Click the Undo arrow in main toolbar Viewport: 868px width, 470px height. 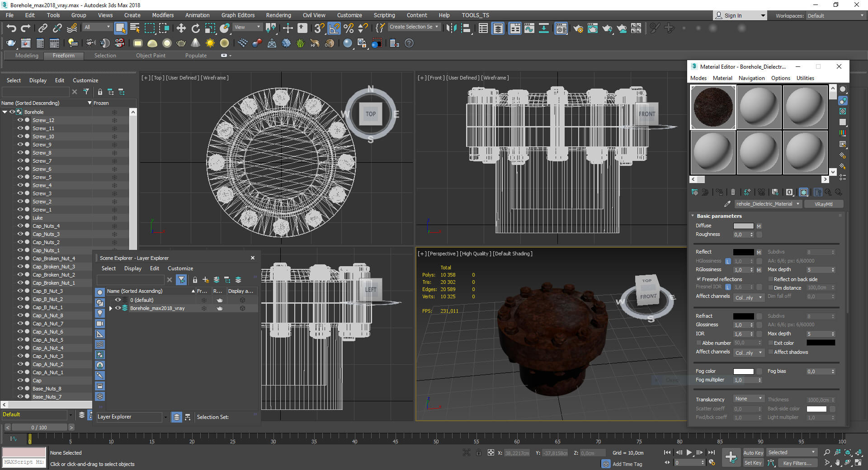pyautogui.click(x=11, y=28)
